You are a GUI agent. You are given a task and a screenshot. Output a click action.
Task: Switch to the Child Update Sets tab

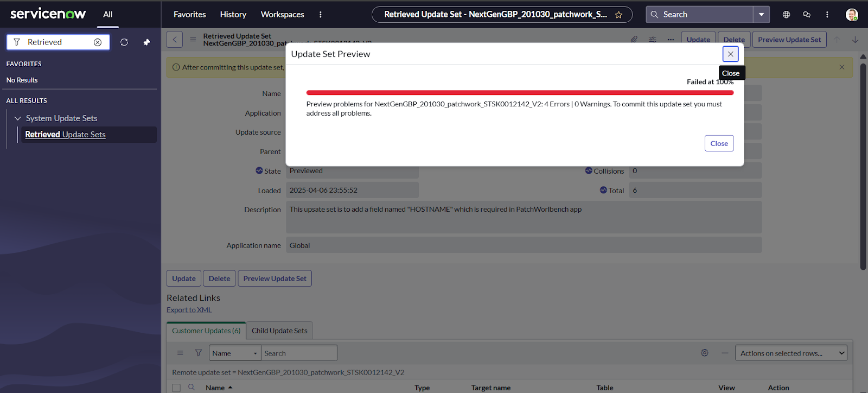[x=279, y=331]
